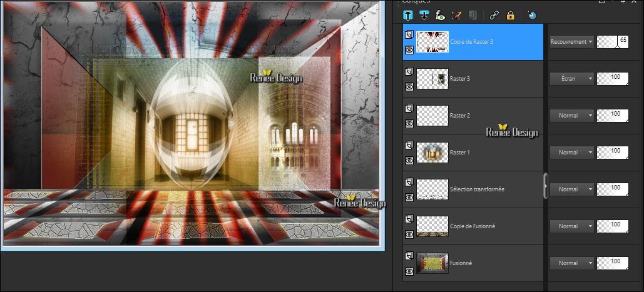Open blend mode dropdown for Fusionné layer
This screenshot has width=644, height=292.
point(572,263)
